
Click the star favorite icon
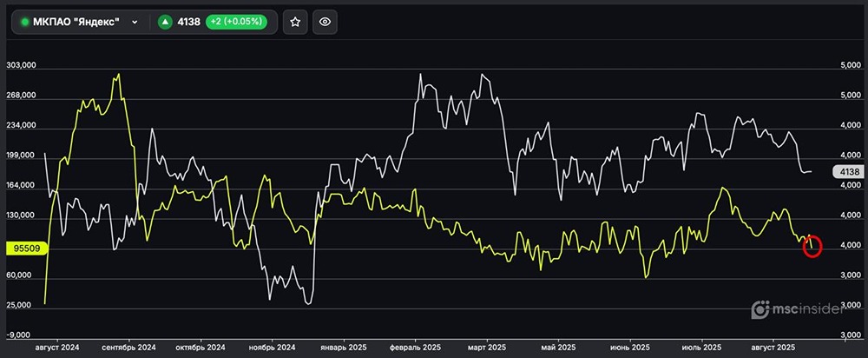point(295,23)
